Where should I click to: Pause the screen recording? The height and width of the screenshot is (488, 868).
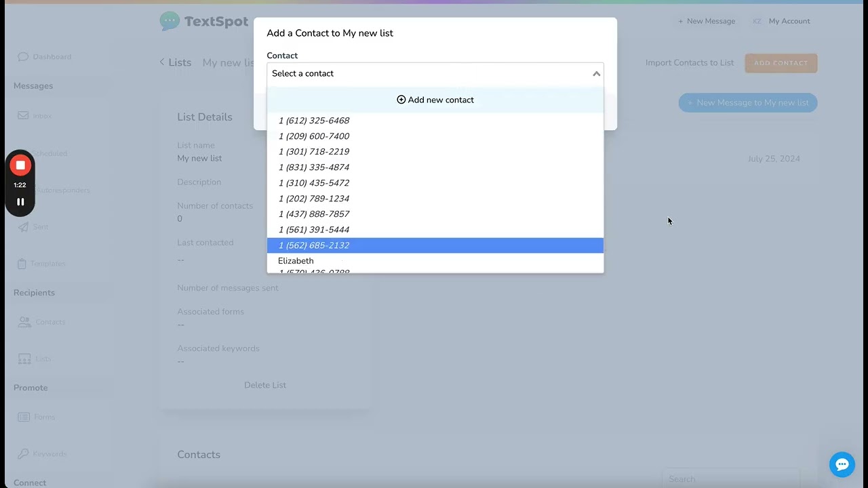[x=20, y=201]
